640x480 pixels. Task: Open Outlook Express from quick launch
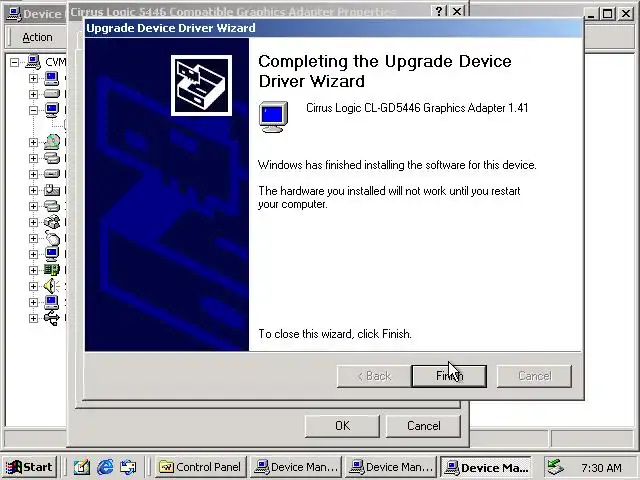(x=128, y=467)
